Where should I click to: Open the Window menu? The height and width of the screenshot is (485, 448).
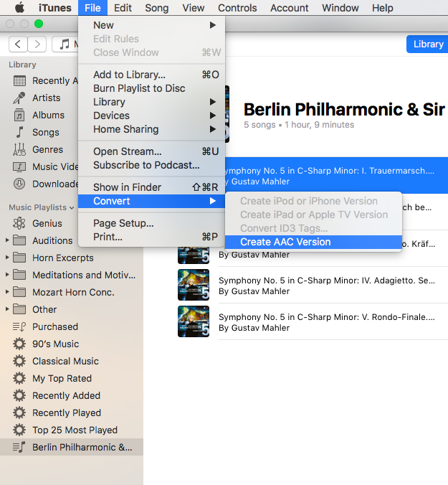tap(340, 8)
